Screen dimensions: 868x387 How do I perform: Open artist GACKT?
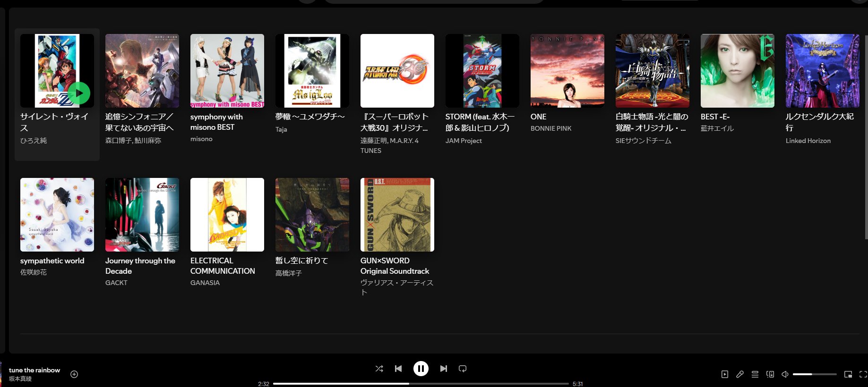click(x=116, y=283)
